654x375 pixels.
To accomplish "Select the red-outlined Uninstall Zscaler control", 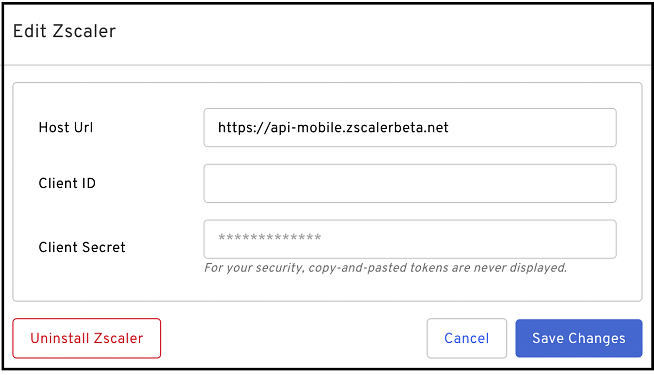I will tap(87, 338).
